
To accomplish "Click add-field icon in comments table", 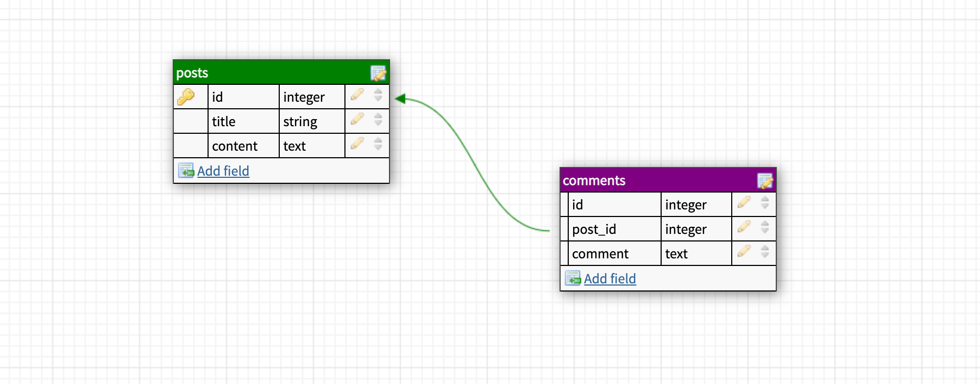I will pyautogui.click(x=573, y=278).
